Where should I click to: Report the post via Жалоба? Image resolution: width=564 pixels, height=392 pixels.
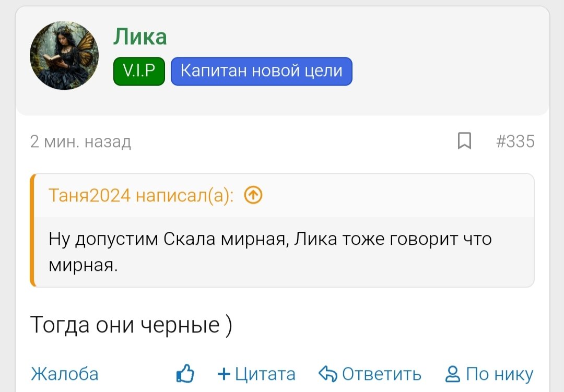click(65, 374)
